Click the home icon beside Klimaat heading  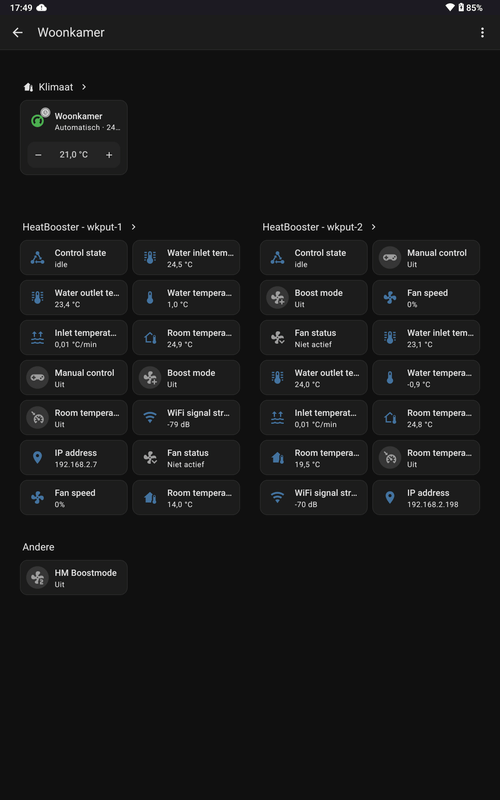(x=29, y=87)
